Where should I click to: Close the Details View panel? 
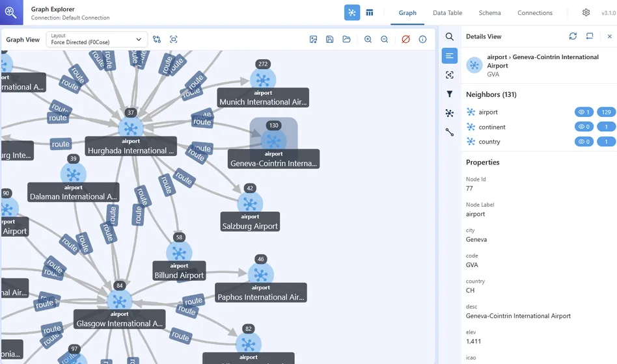pyautogui.click(x=610, y=36)
